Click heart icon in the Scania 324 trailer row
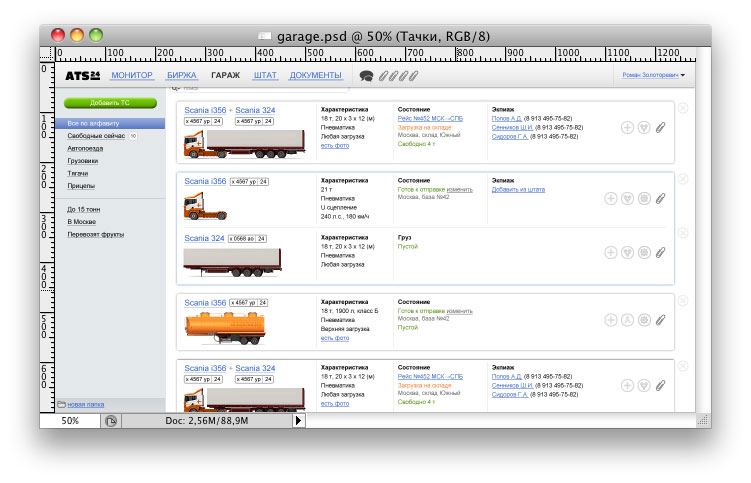Image resolution: width=751 pixels, height=483 pixels. pyautogui.click(x=627, y=253)
